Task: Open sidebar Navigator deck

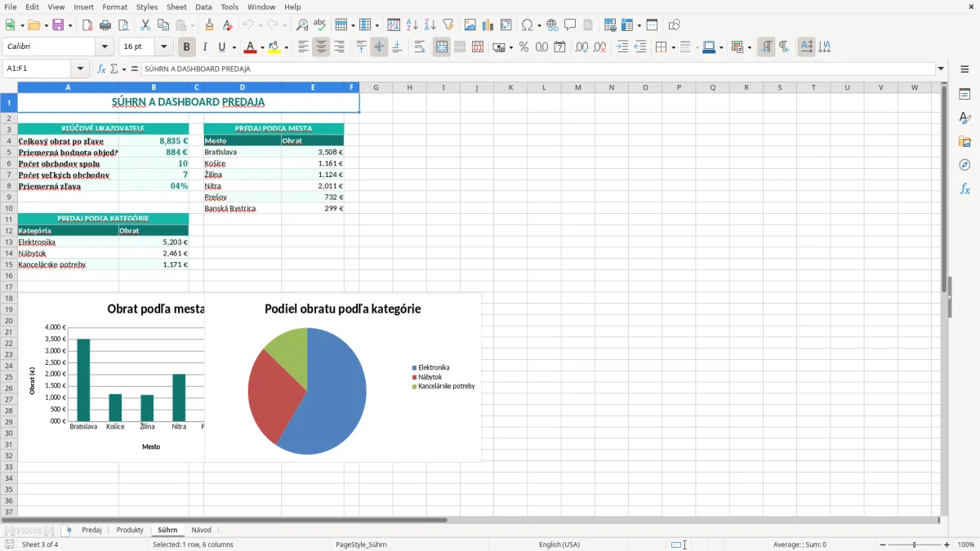Action: point(964,165)
